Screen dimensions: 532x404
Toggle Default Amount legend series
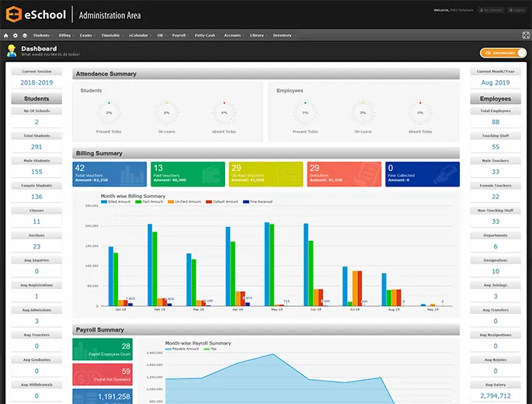(222, 202)
